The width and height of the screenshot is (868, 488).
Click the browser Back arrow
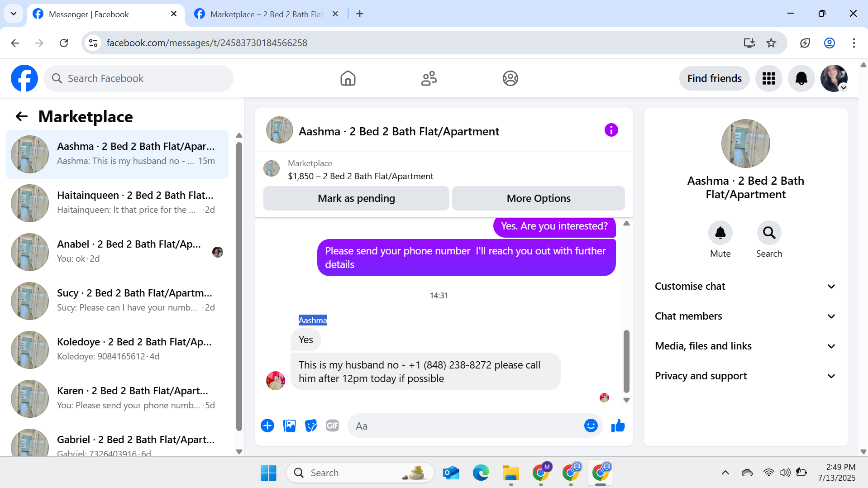coord(15,43)
